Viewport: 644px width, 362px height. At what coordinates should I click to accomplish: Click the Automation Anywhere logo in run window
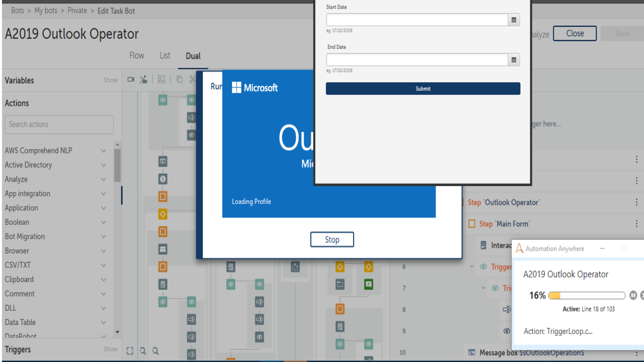[x=520, y=248]
